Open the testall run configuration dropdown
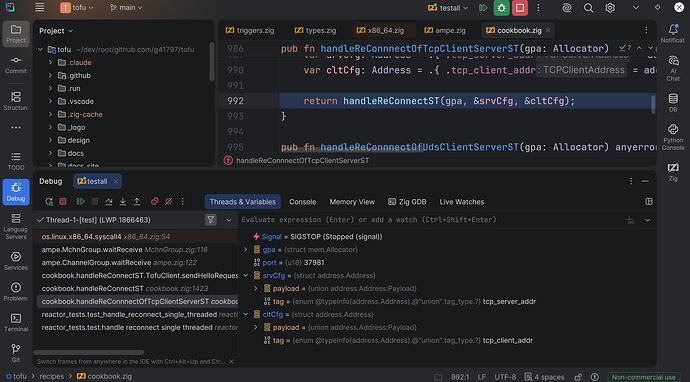Screen dimensions: 690x382 448,8
